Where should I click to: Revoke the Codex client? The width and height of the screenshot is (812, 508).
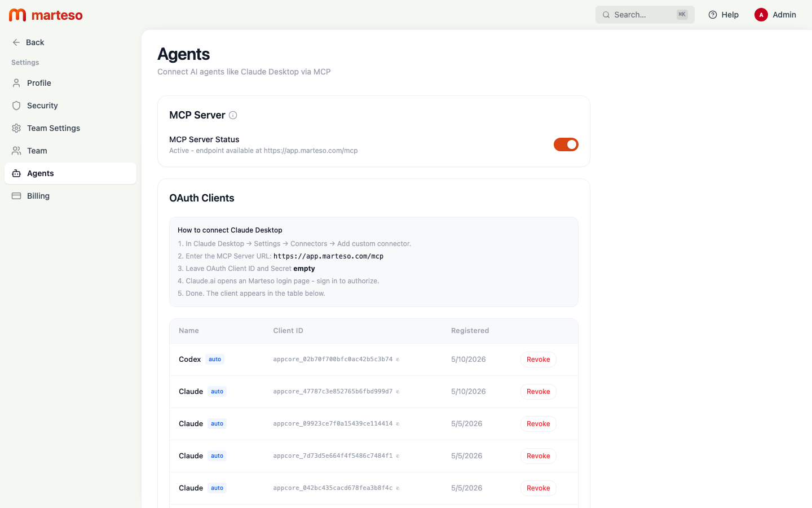[538, 360]
